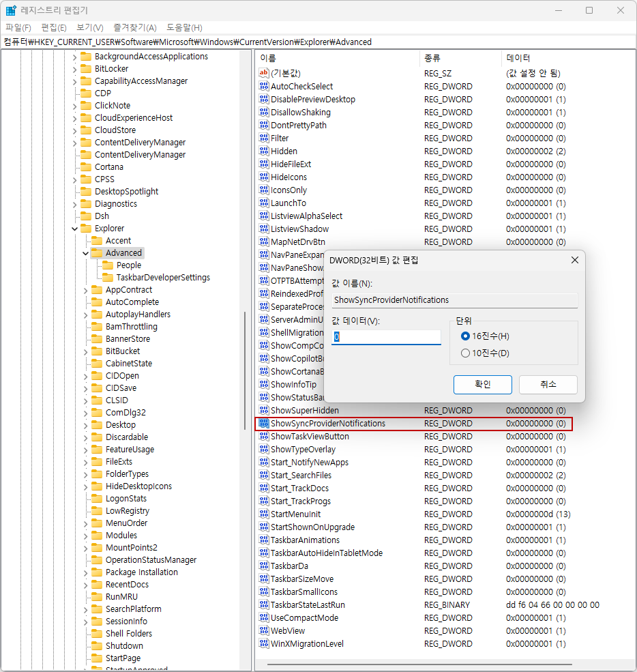
Task: Click the registry path address bar
Action: click(318, 42)
